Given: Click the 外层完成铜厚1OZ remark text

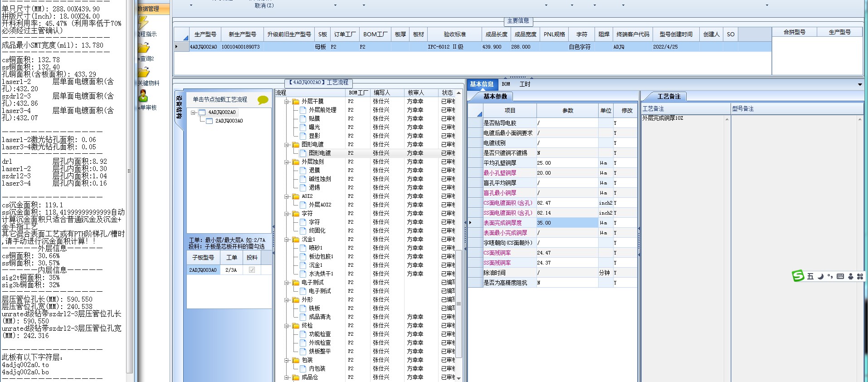Looking at the screenshot, I should pyautogui.click(x=663, y=118).
